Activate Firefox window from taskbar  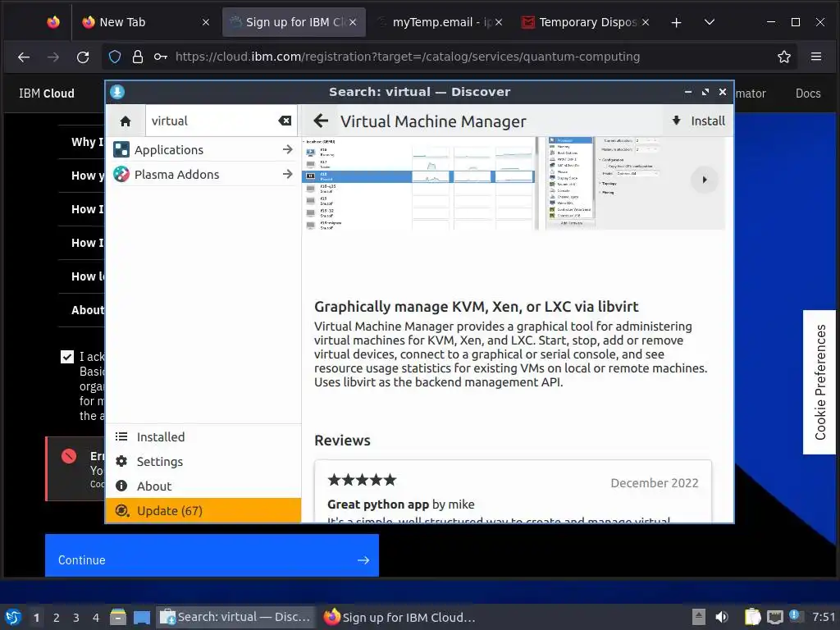399,617
